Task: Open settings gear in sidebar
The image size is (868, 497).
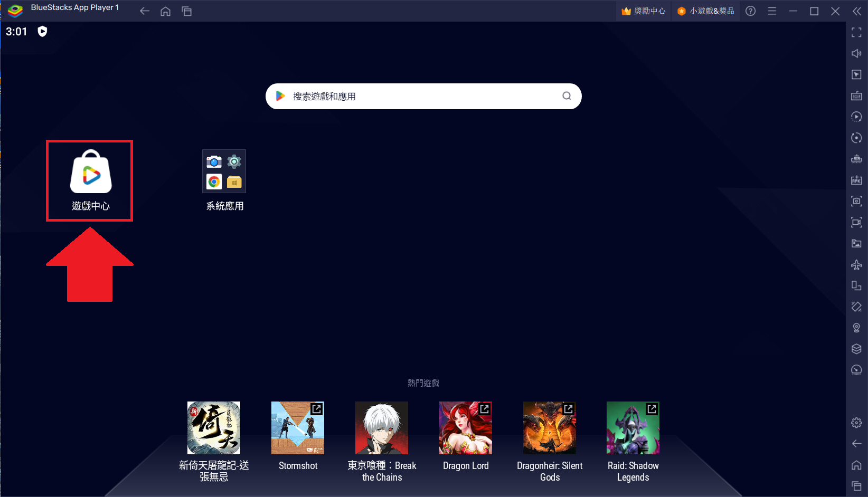Action: (x=856, y=423)
